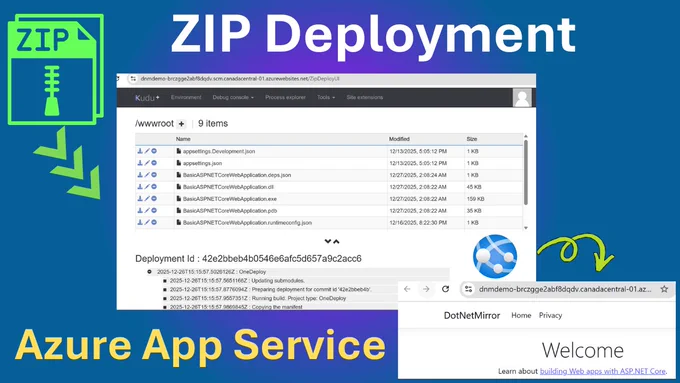
Task: Download the appsettings.json file
Action: pyautogui.click(x=140, y=163)
